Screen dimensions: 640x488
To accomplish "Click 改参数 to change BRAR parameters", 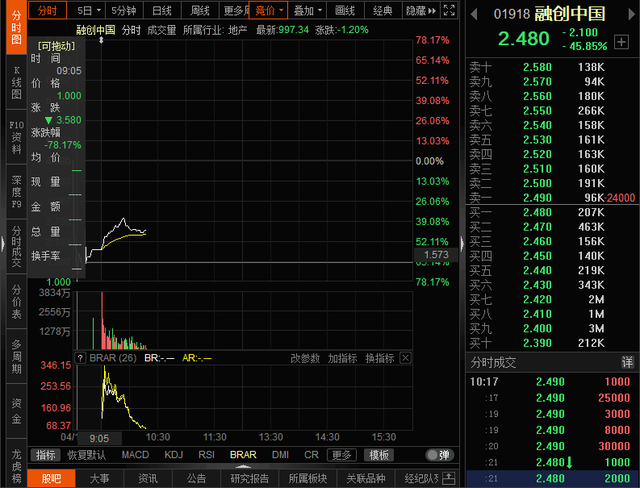I will [305, 358].
